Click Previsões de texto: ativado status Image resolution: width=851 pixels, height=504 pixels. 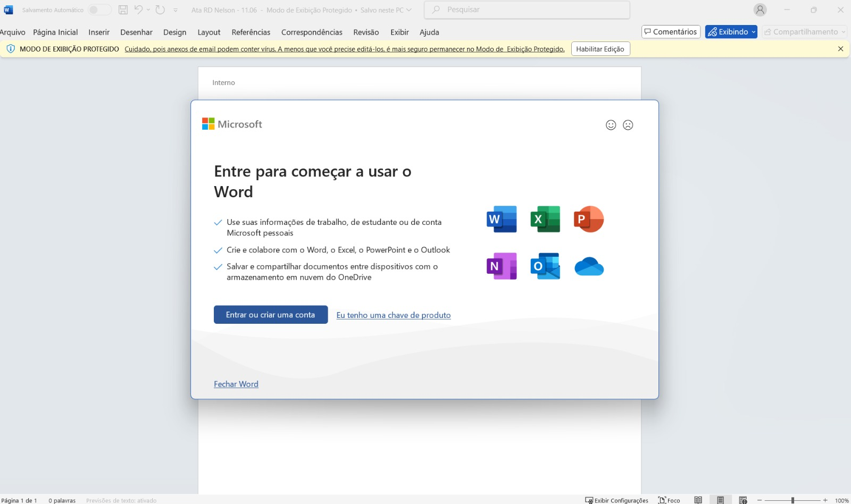coord(121,500)
